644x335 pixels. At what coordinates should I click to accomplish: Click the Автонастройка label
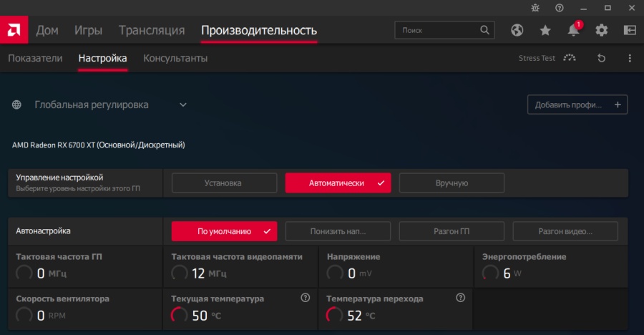coord(43,231)
